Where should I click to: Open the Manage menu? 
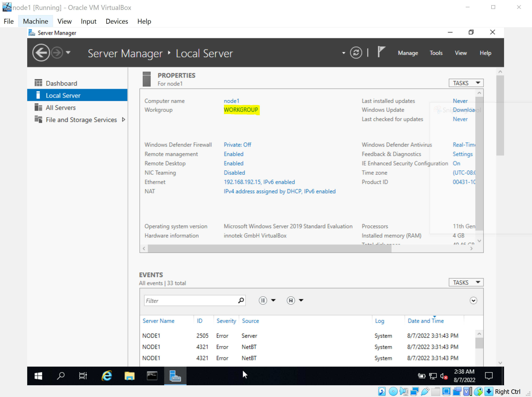[408, 53]
